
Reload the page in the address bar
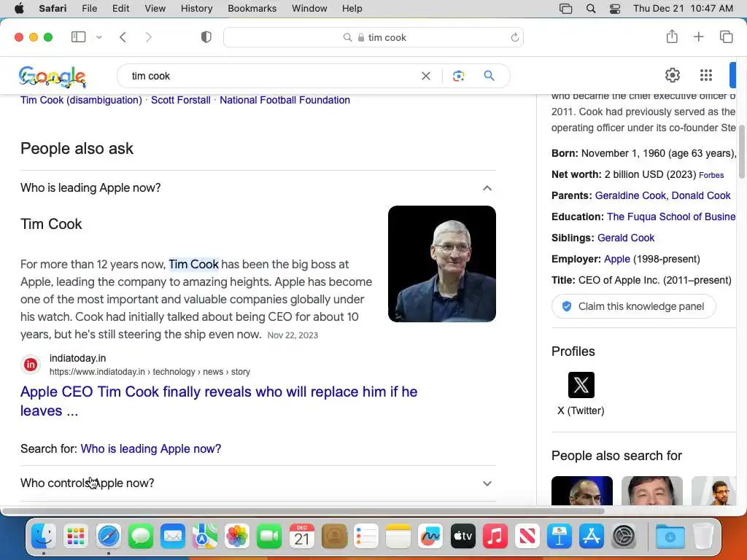(514, 37)
